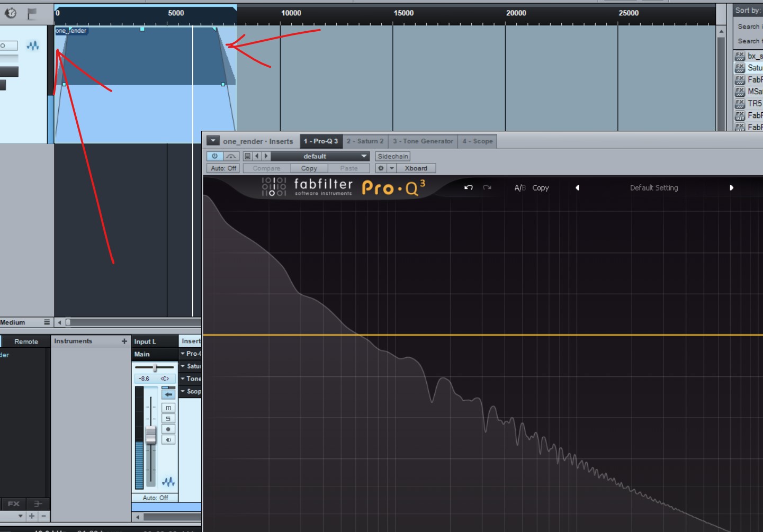Expand the Tone Generator insert slot arrow
The image size is (763, 532).
(x=183, y=379)
